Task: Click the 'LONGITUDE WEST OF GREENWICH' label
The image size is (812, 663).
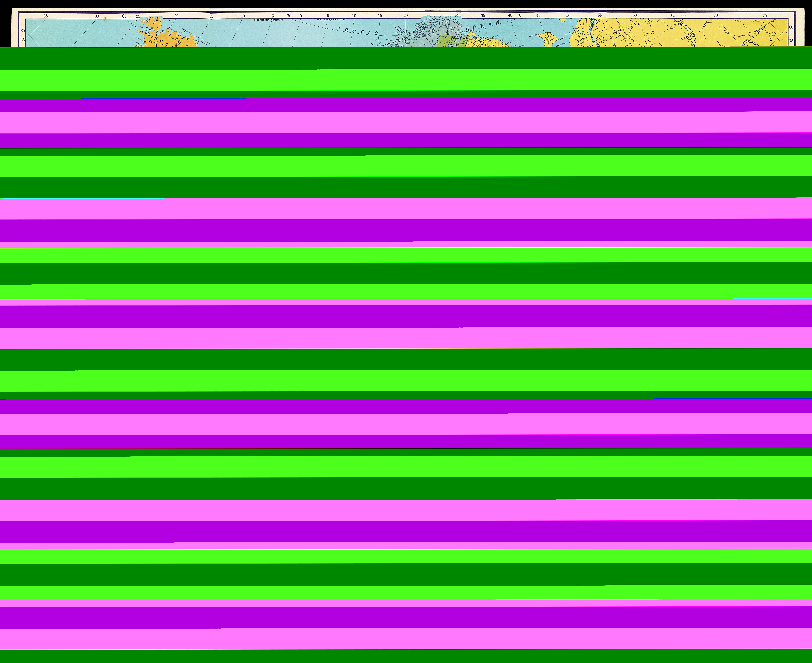Action: 269,20
